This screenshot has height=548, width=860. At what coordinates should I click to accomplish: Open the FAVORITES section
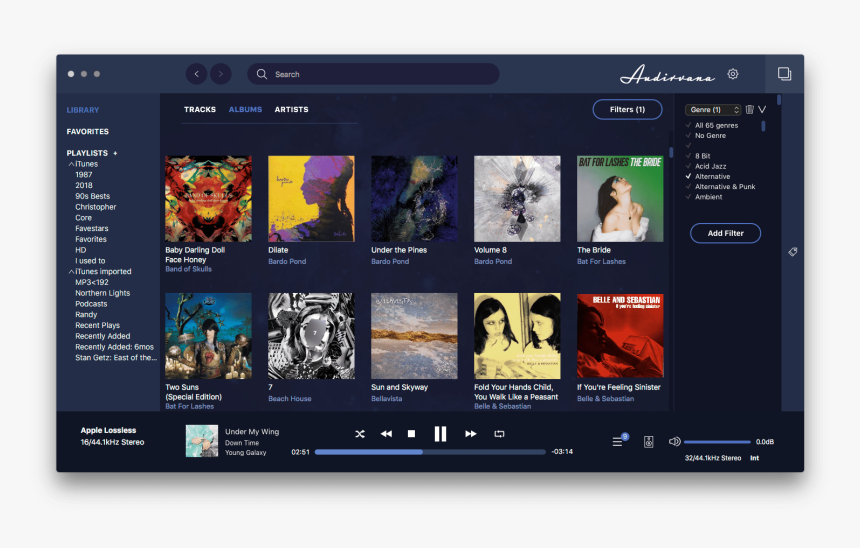click(x=88, y=132)
